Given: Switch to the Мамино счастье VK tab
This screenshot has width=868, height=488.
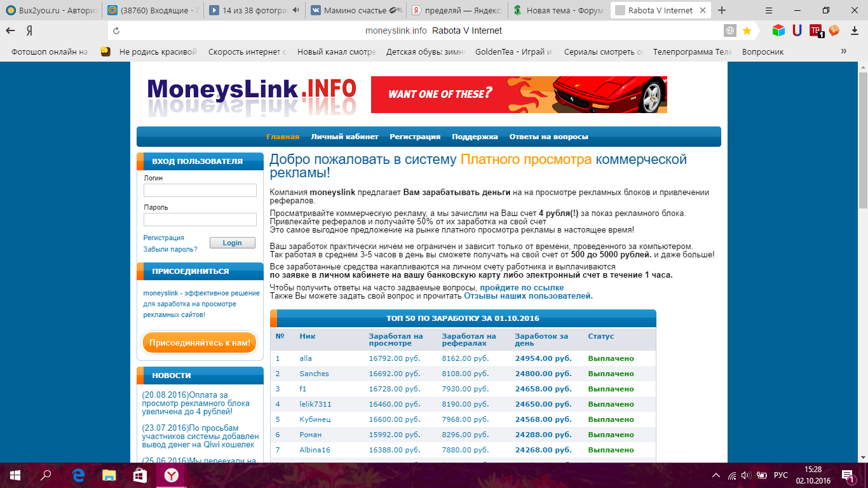Looking at the screenshot, I should click(356, 10).
